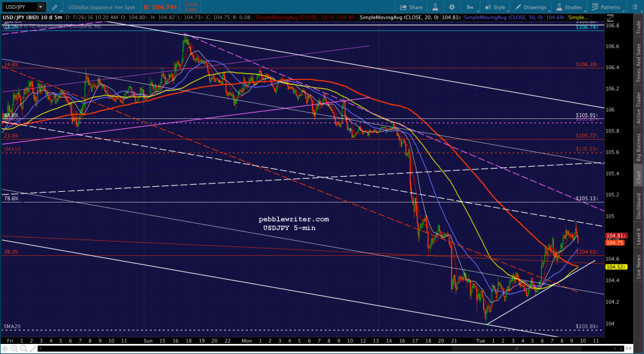Click the truncated yellow Simple... study label
The height and width of the screenshot is (354, 644).
point(579,18)
